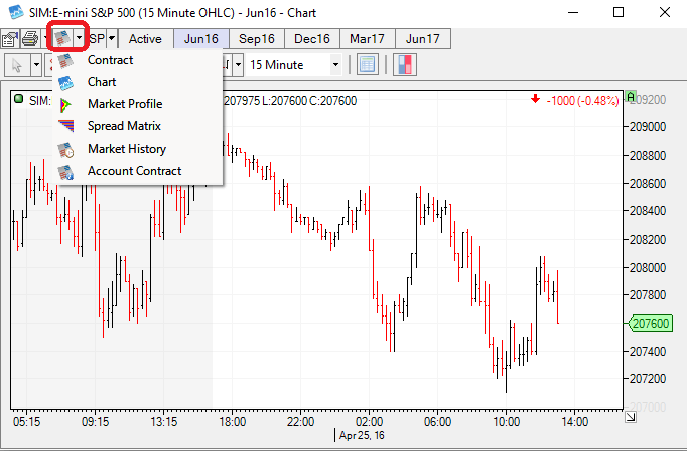Open the data table grid icon

367,65
